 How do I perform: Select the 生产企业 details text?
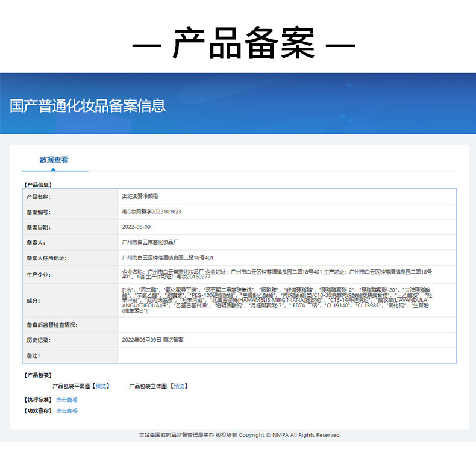coord(277,274)
